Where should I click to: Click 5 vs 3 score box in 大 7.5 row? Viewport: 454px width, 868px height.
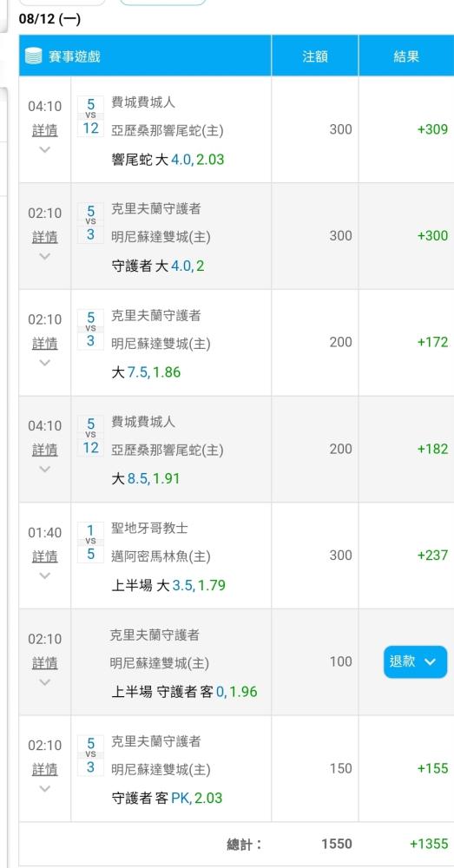91,329
